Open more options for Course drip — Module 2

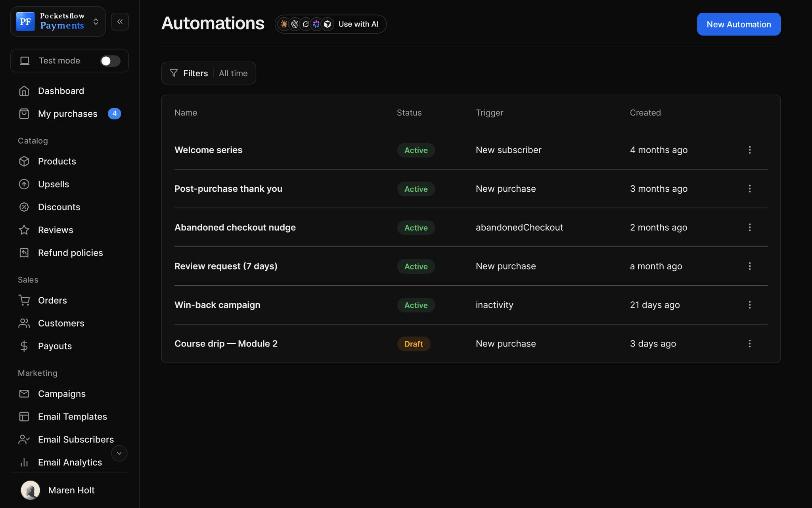[749, 344]
